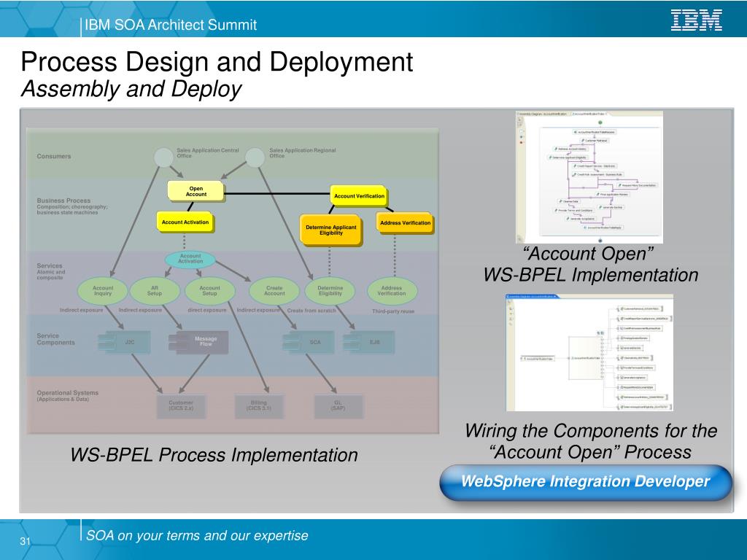The height and width of the screenshot is (560, 747).
Task: Select the cyan Account Activation service ellipse
Action: (x=190, y=259)
